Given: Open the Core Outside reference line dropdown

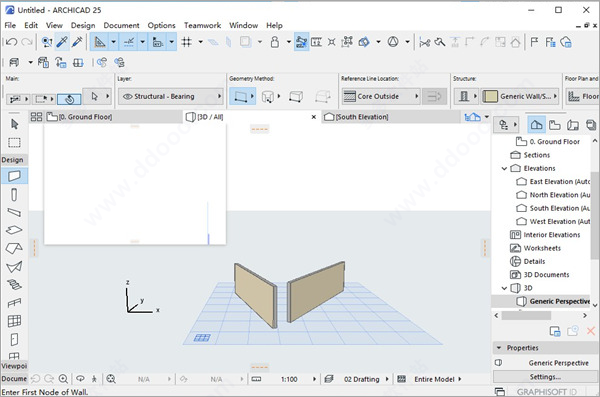Looking at the screenshot, I should [380, 96].
